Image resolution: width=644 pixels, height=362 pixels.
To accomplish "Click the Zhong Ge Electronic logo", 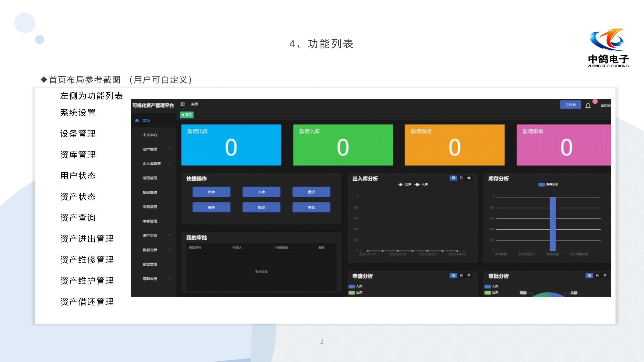I will click(608, 48).
